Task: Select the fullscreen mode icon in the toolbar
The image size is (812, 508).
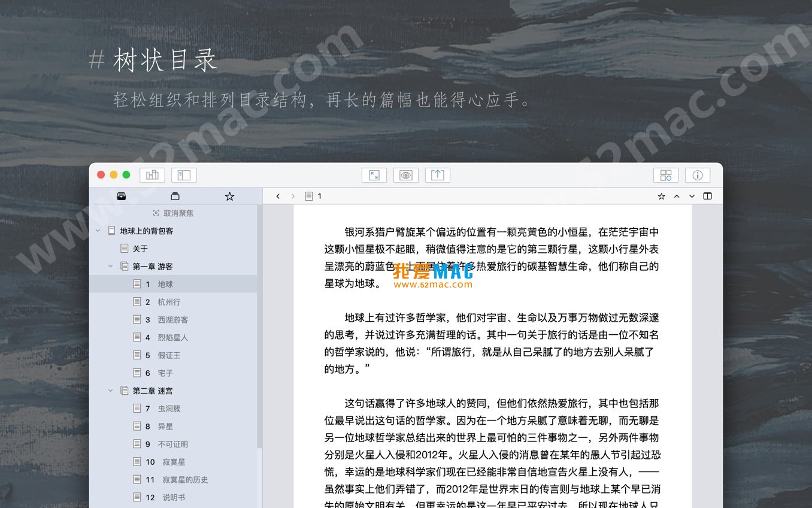Action: [374, 175]
